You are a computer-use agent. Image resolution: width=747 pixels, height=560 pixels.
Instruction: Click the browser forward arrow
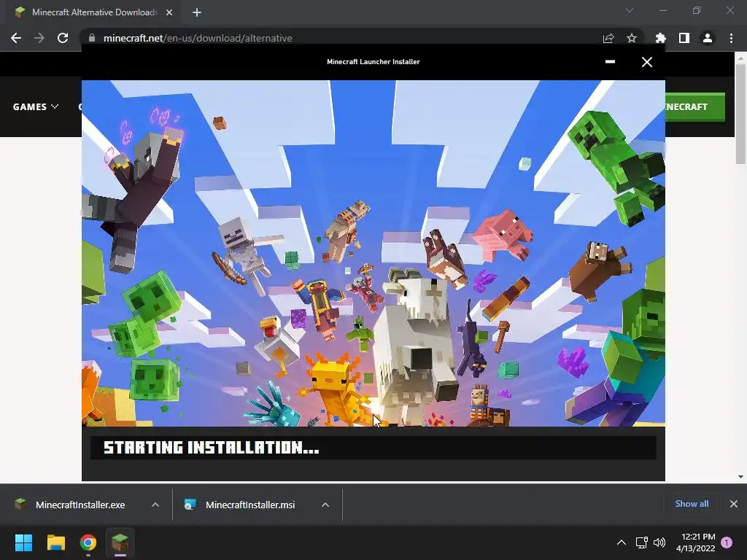[x=39, y=38]
